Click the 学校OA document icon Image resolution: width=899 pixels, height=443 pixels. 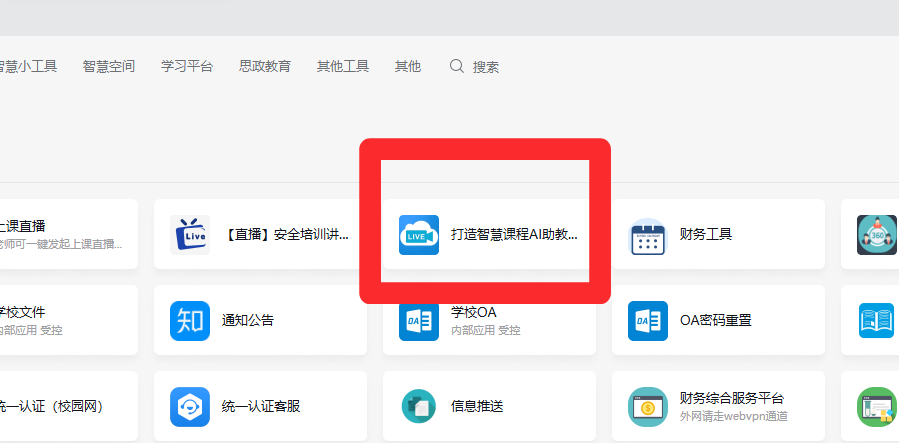point(418,320)
